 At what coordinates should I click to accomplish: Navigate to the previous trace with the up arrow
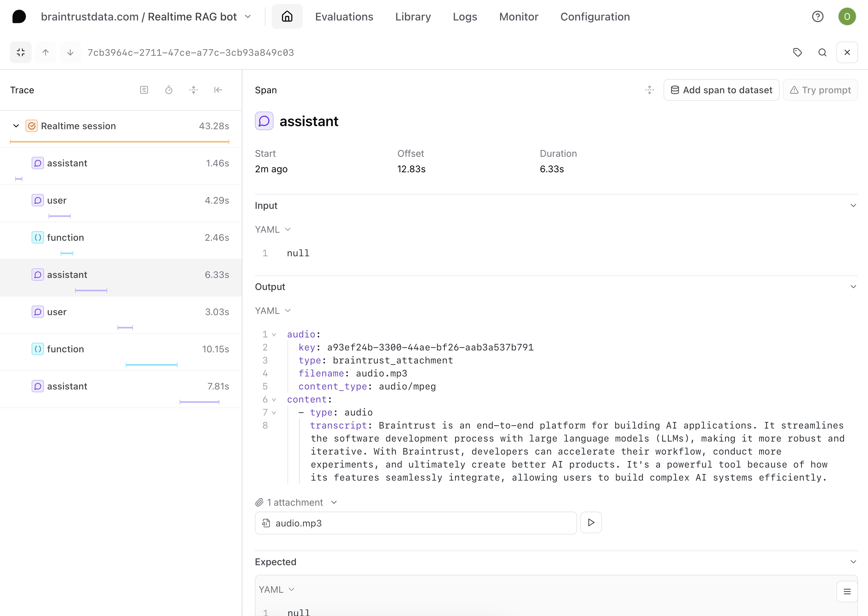pyautogui.click(x=46, y=52)
